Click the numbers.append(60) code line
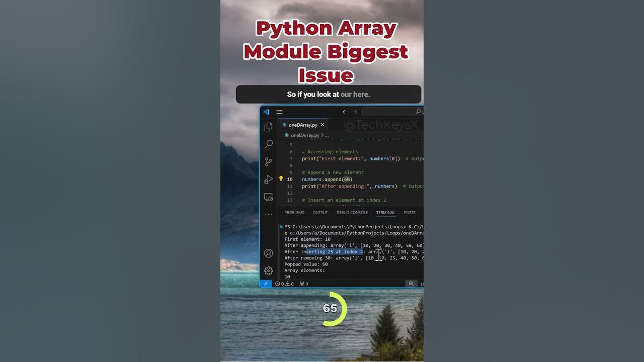644x362 pixels. coord(327,179)
